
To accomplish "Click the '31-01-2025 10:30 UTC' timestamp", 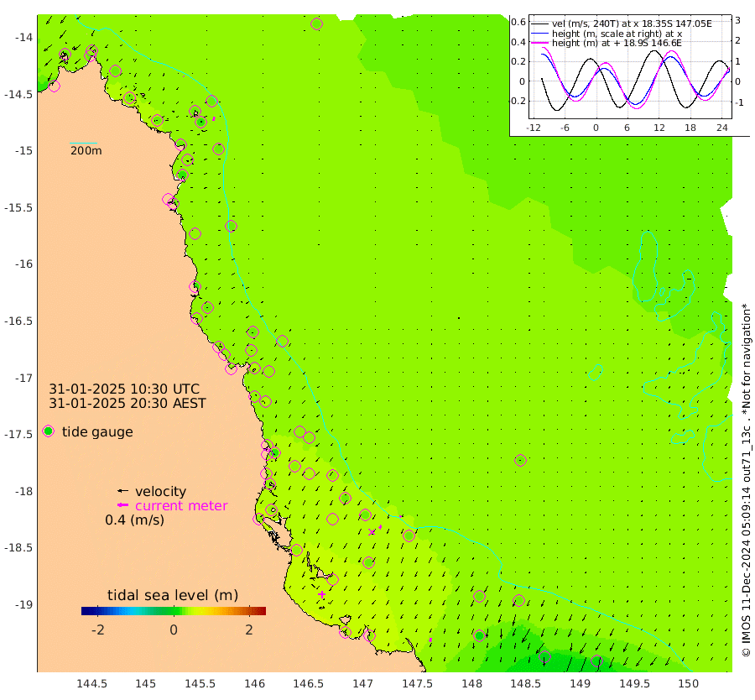I will click(124, 389).
